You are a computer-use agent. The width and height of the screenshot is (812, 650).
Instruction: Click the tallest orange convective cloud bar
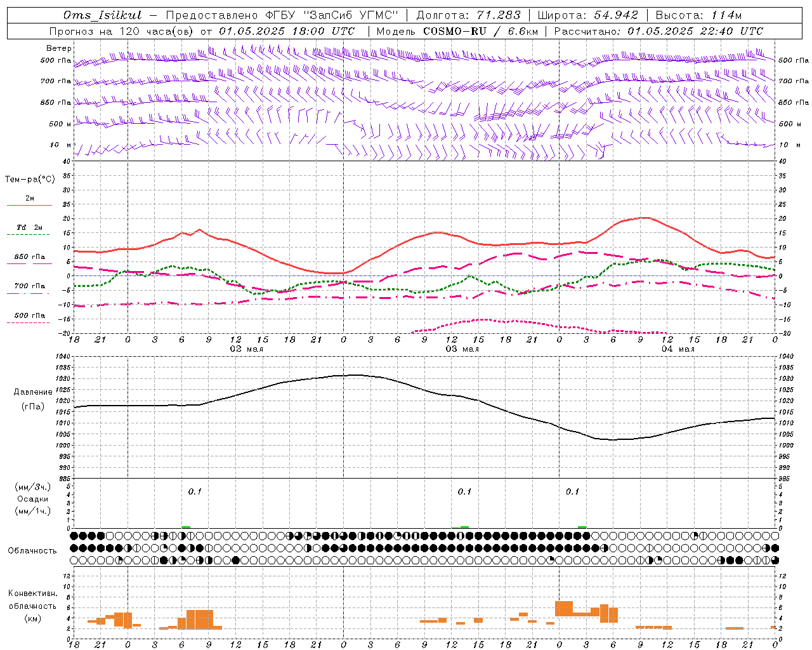point(564,608)
